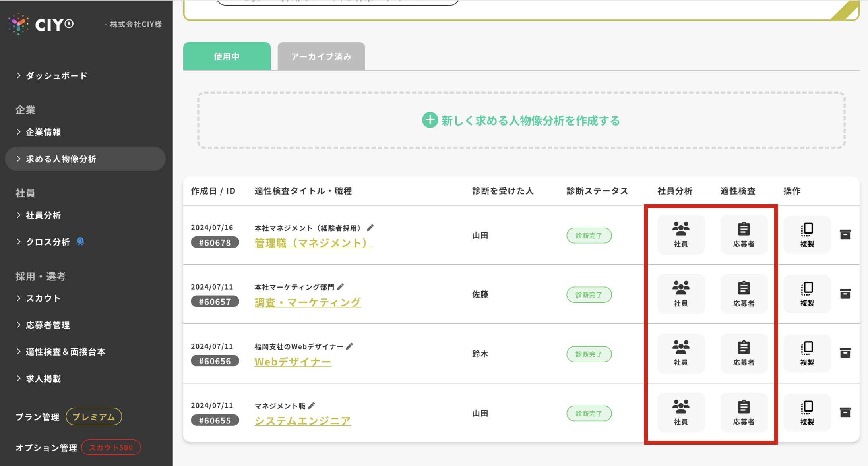Image resolution: width=868 pixels, height=466 pixels.
Task: Expand 適性検査＆面接台本 sidebar item
Action: tap(65, 352)
